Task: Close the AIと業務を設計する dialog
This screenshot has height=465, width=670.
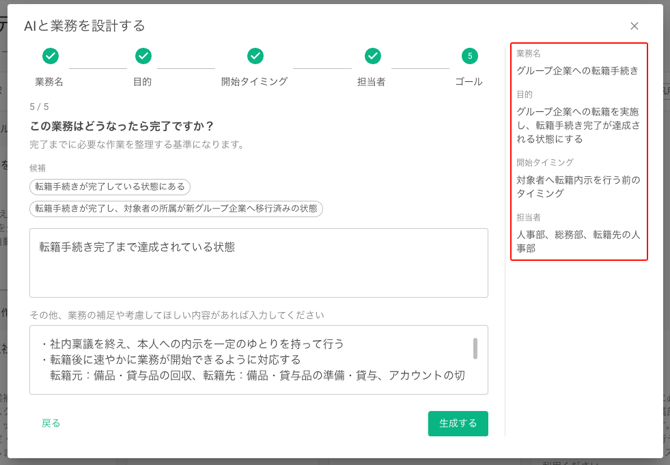Action: click(634, 26)
